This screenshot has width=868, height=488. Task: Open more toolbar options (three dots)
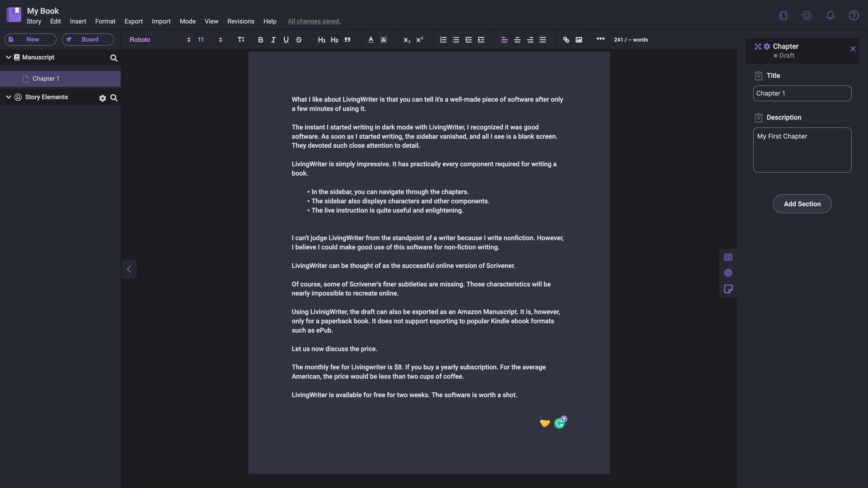(600, 39)
